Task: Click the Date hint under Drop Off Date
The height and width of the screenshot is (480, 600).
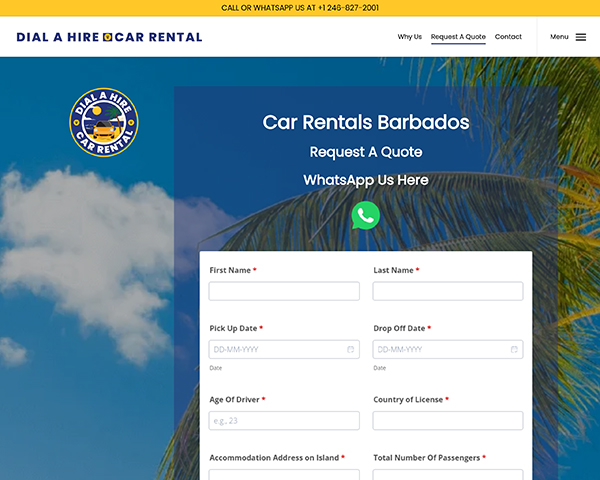Action: point(380,368)
